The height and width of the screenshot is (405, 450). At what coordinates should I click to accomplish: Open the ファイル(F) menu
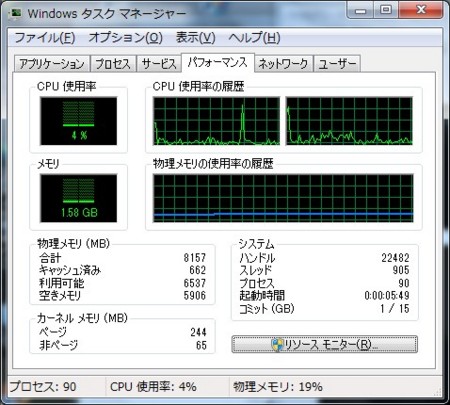click(x=45, y=37)
